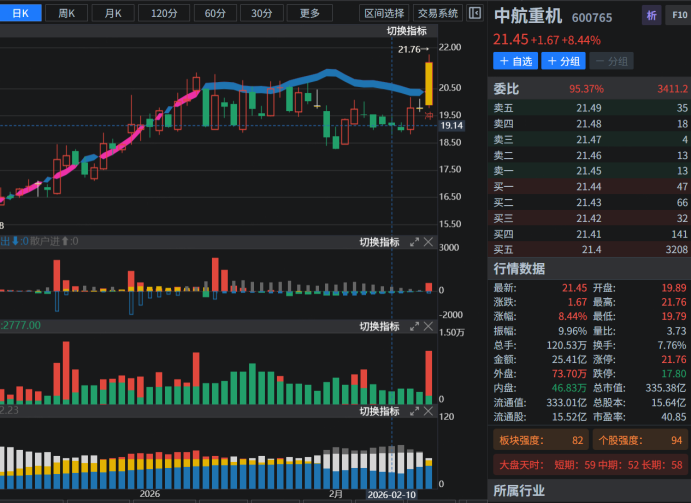The image size is (691, 503).
Task: Open the F10 company info icon
Action: (677, 15)
